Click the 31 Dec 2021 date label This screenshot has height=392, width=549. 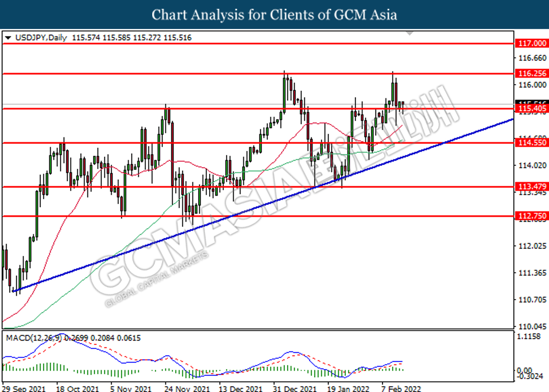pos(295,388)
